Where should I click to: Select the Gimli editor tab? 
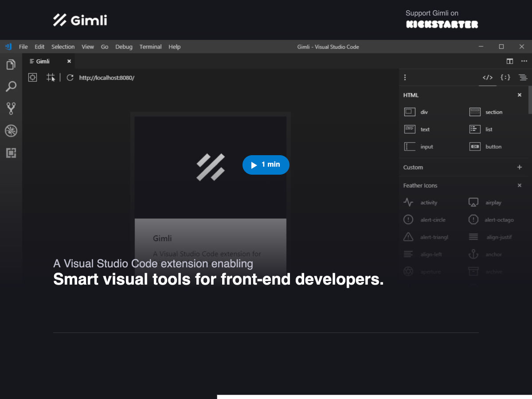point(49,61)
